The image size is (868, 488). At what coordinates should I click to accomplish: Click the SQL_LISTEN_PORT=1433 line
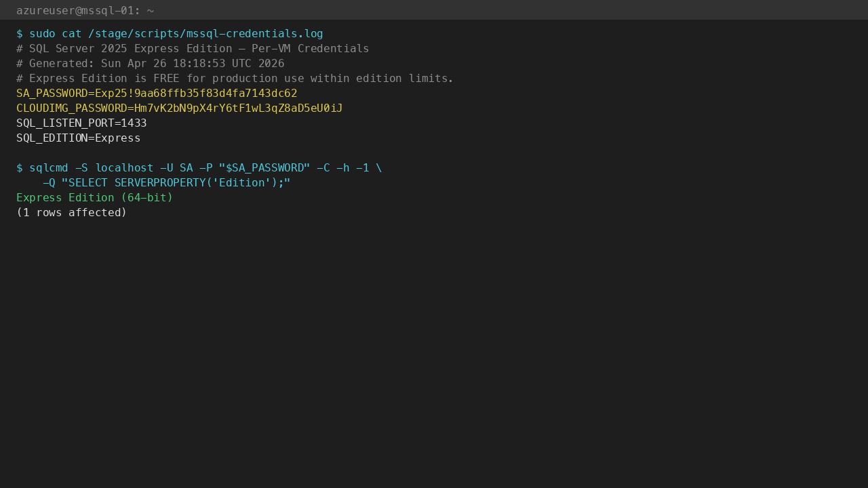point(81,123)
